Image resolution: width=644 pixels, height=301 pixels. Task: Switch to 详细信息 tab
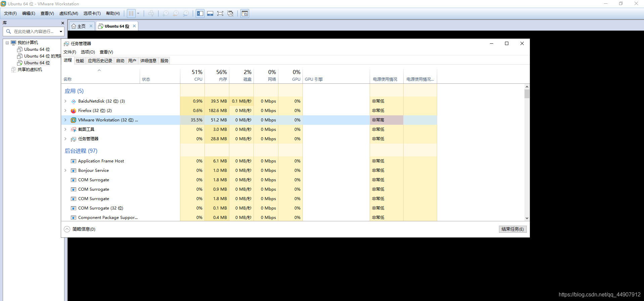point(148,61)
